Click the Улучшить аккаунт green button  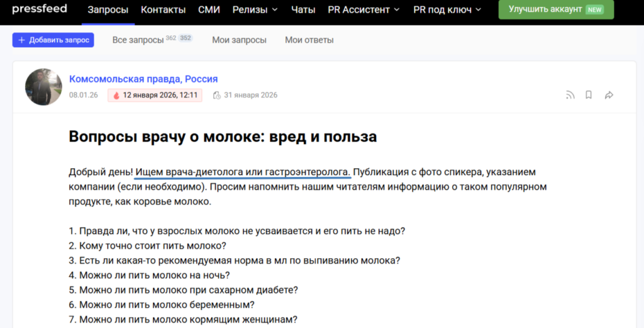point(556,9)
